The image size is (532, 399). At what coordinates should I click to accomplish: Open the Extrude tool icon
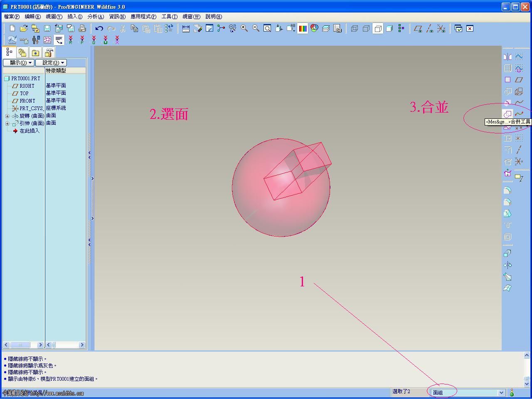[507, 254]
